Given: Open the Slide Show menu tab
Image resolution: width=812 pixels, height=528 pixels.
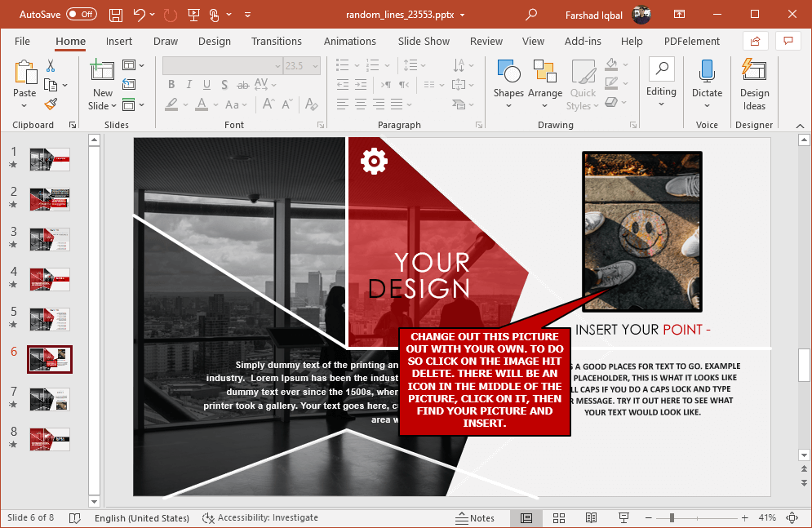Looking at the screenshot, I should 424,41.
